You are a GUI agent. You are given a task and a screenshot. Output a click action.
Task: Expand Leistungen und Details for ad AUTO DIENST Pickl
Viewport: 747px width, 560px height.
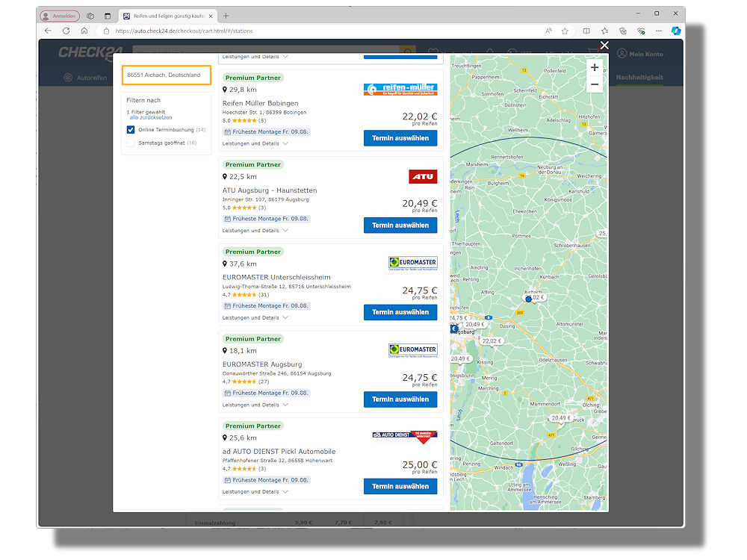(x=255, y=492)
